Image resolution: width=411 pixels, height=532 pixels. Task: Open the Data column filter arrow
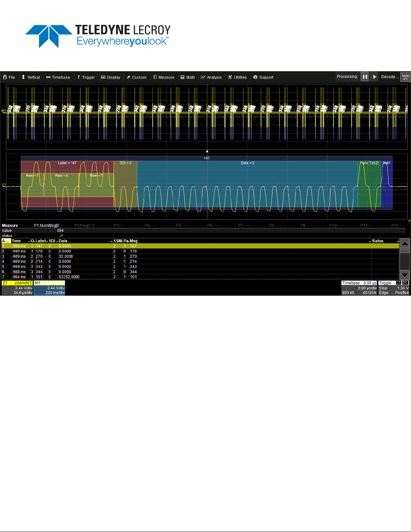tap(111, 241)
